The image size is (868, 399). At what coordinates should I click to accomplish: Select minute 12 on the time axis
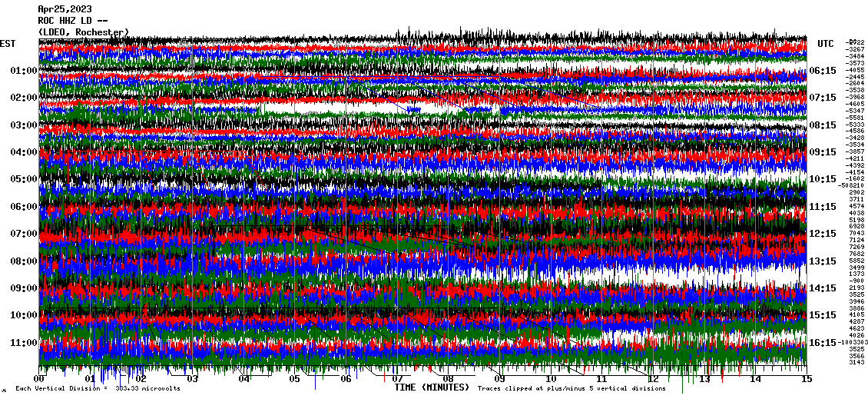click(x=653, y=379)
